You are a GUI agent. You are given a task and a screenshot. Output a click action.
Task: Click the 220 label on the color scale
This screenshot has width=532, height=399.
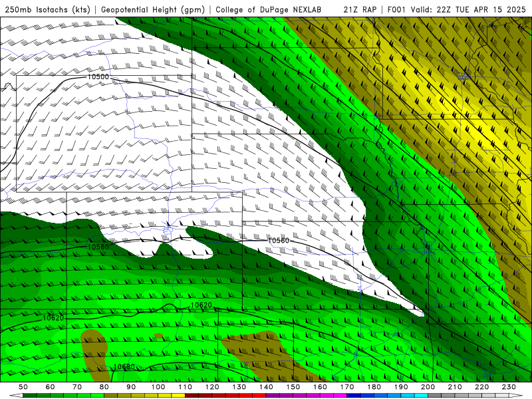(x=482, y=387)
